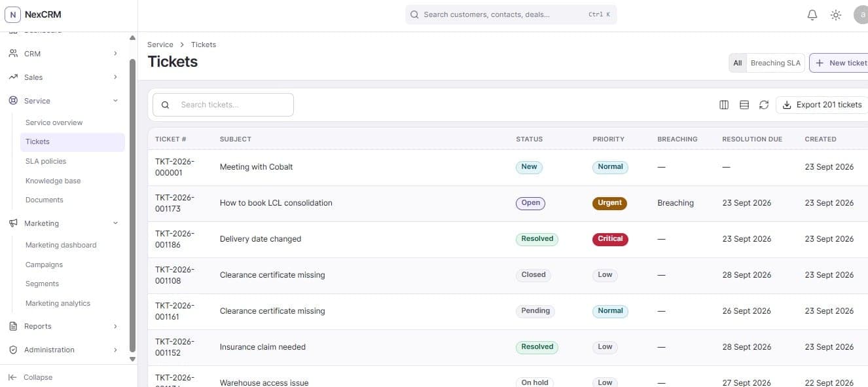Switch to the Breaching SLA filter
Screen dimensions: 868x387
coord(775,63)
